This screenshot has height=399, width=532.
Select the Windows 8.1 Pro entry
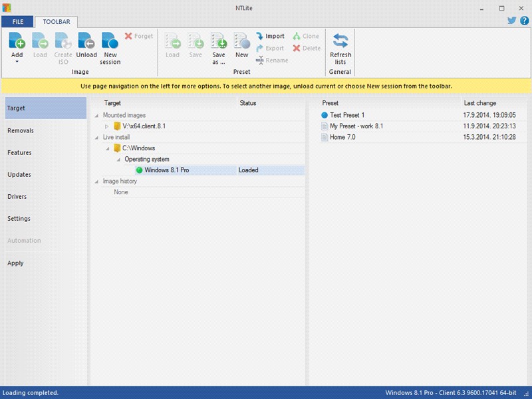tap(166, 170)
